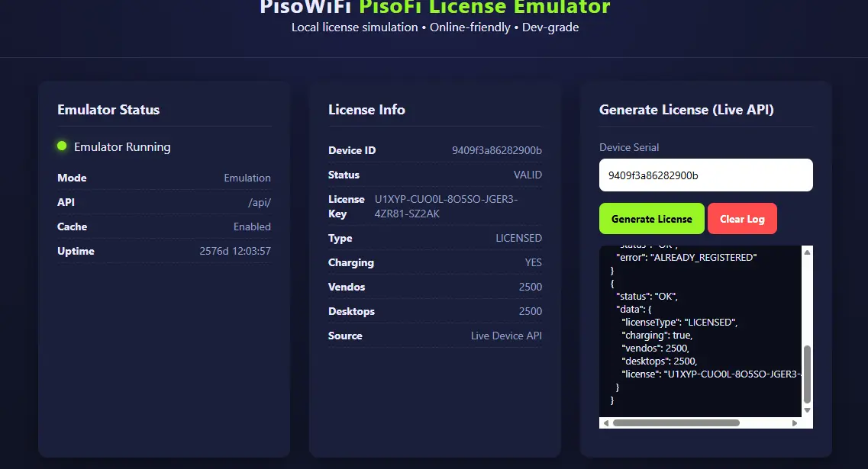The image size is (868, 469).
Task: Click the Desktops value 2500
Action: [531, 311]
